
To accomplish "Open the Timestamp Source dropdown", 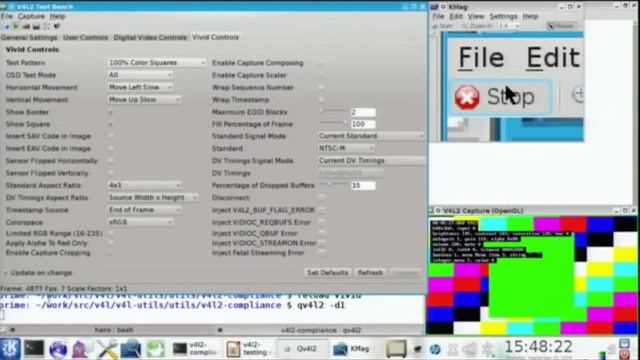I will click(144, 210).
